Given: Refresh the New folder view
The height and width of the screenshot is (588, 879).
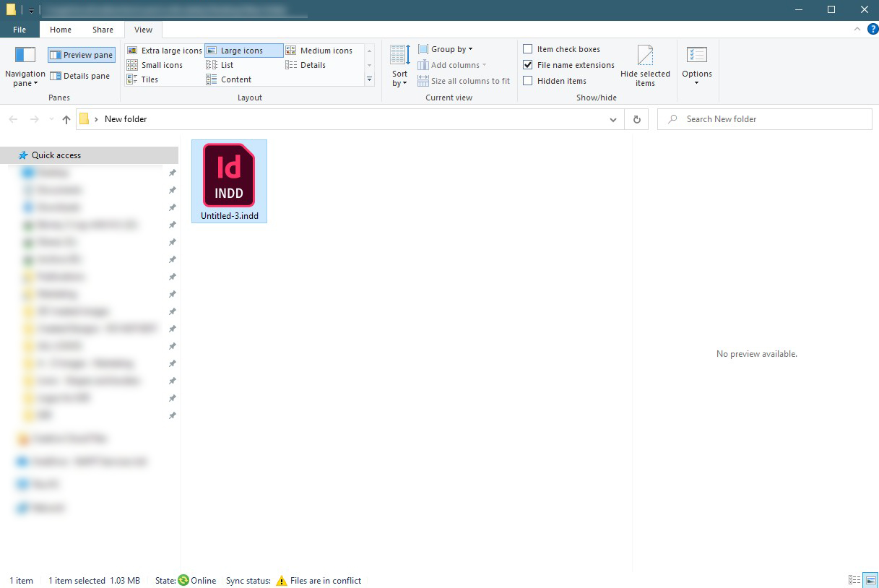Looking at the screenshot, I should click(636, 119).
